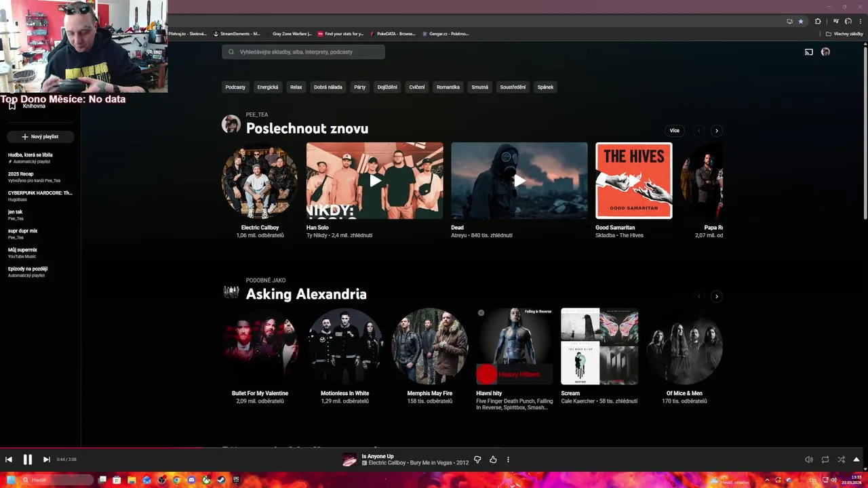Screen dimensions: 868x488
Task: Open the Scream playlist cover
Action: coord(599,346)
